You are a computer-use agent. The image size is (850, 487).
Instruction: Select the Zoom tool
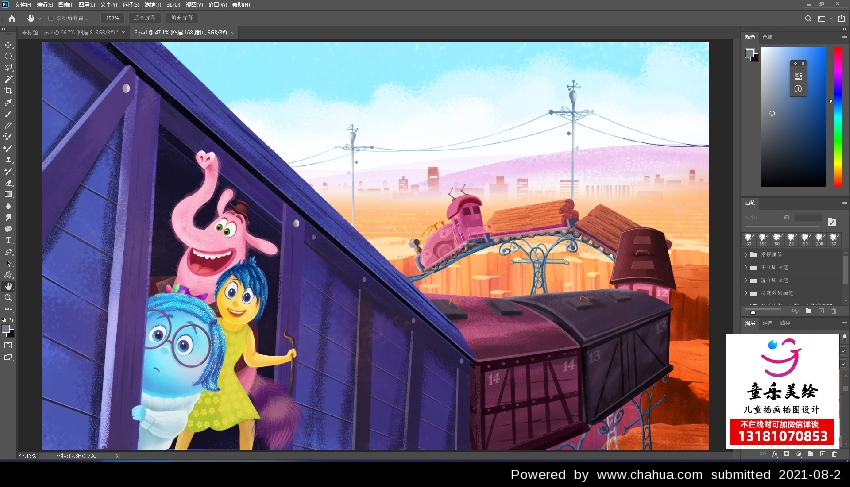8,298
